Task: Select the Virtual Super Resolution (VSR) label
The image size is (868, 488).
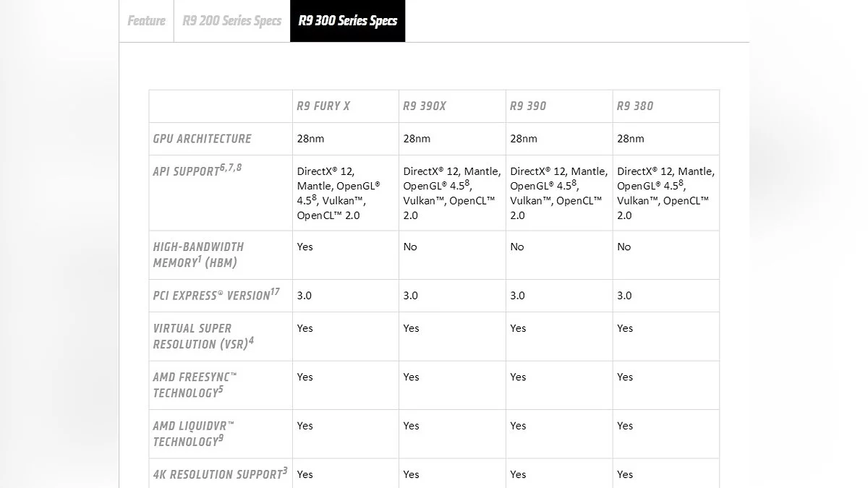Action: (203, 336)
